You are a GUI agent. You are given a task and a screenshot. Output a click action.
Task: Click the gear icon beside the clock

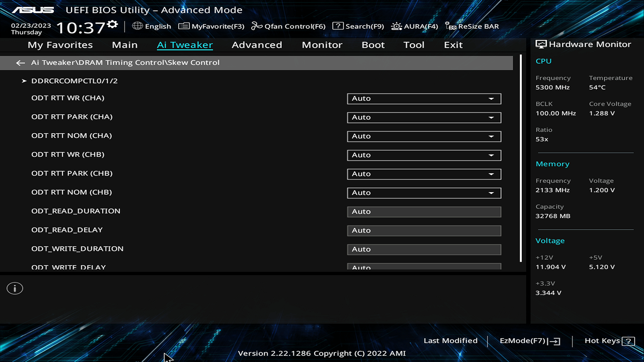click(113, 24)
